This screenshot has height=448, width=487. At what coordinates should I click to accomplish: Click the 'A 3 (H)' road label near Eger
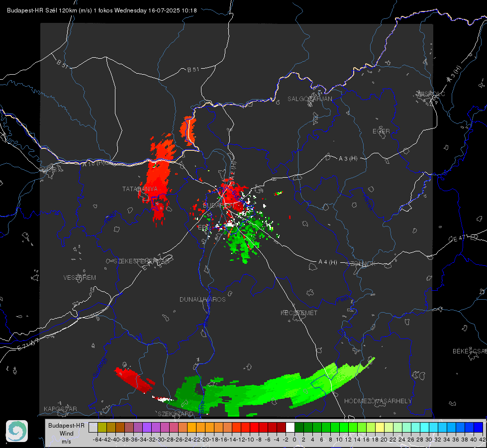(x=348, y=159)
